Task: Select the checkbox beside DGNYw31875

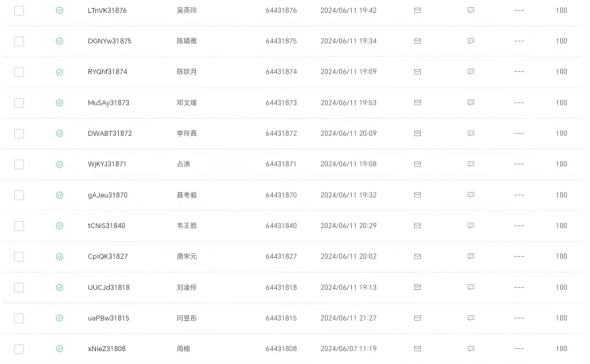Action: [19, 41]
